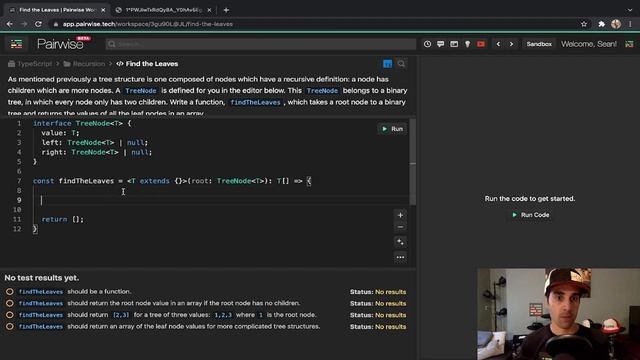Click the lightbulb hint icon
This screenshot has height=360, width=640.
click(x=467, y=44)
